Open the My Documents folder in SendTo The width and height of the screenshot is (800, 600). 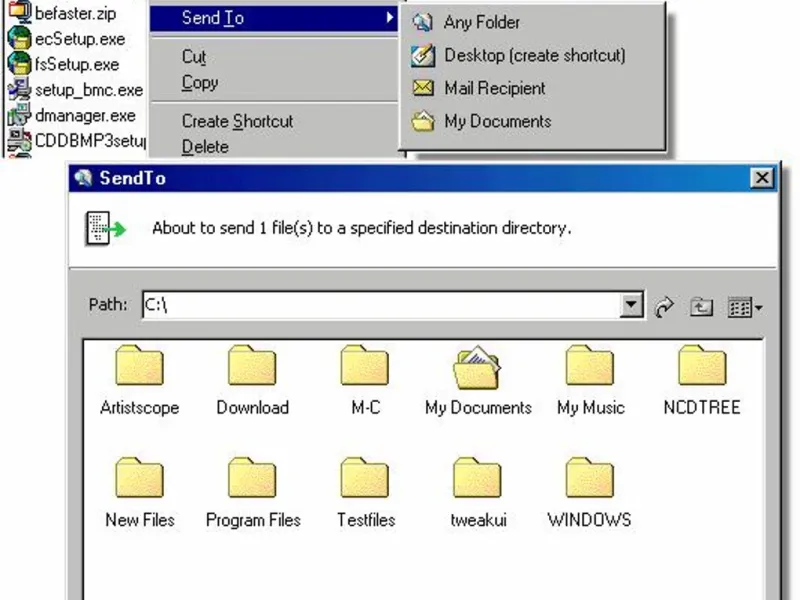(x=478, y=381)
